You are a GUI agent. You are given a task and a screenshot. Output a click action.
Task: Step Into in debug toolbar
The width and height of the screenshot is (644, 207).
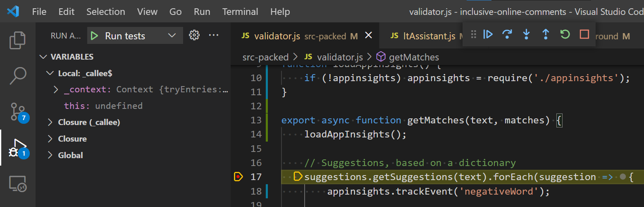(x=526, y=34)
